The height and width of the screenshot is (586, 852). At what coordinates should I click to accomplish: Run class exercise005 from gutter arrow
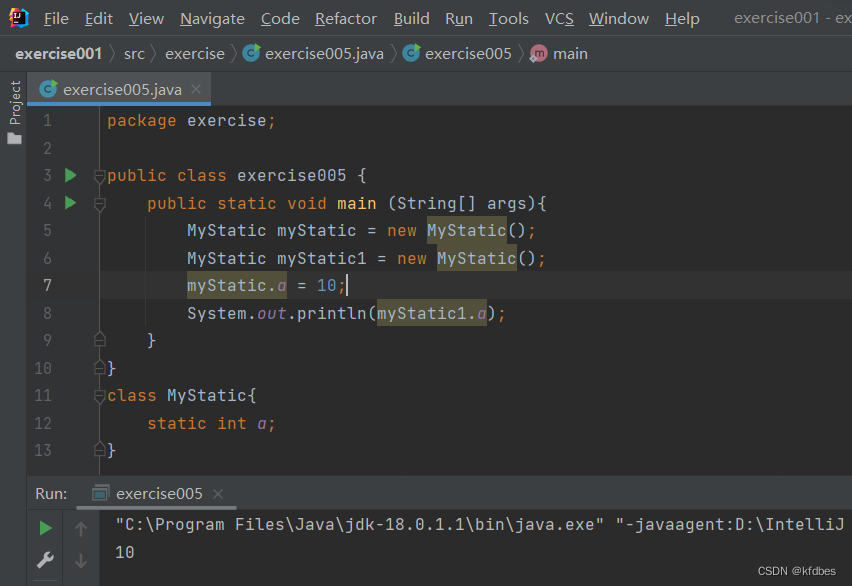(x=70, y=176)
